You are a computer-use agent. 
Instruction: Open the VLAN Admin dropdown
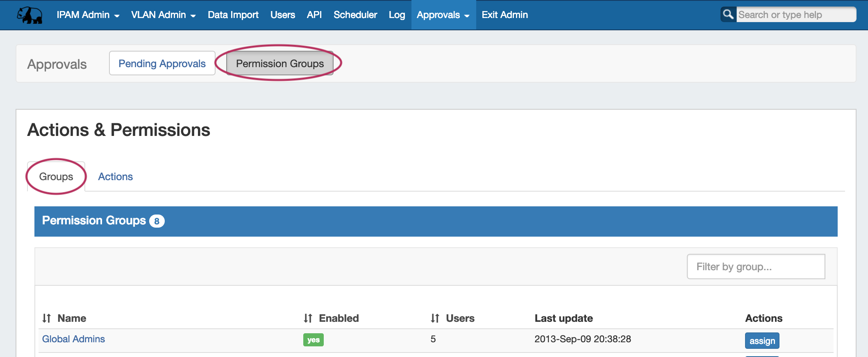163,15
